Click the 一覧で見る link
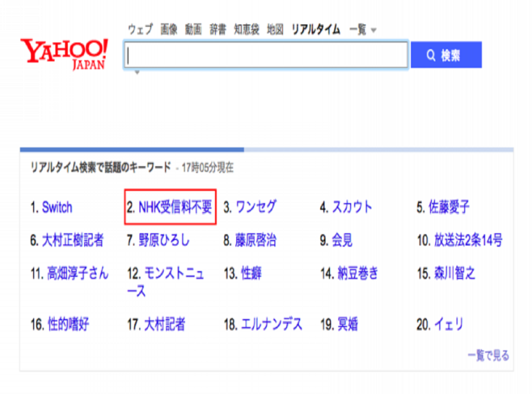The height and width of the screenshot is (394, 532). (x=488, y=356)
